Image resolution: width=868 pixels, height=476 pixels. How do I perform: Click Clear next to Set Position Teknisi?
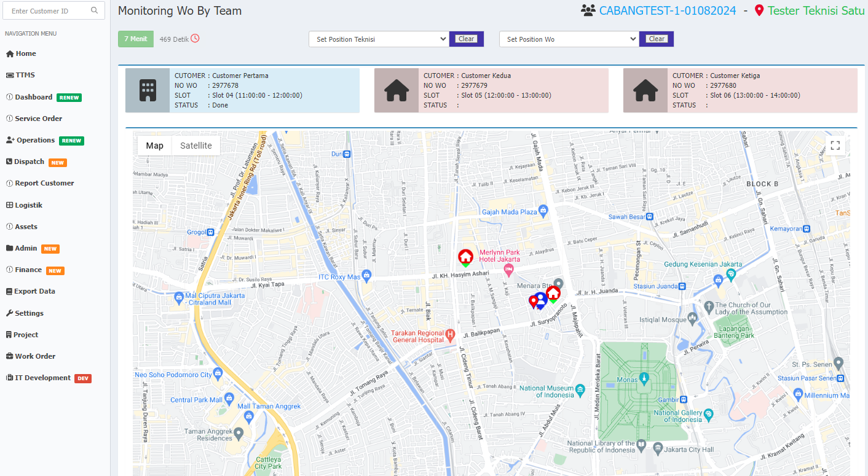click(466, 38)
